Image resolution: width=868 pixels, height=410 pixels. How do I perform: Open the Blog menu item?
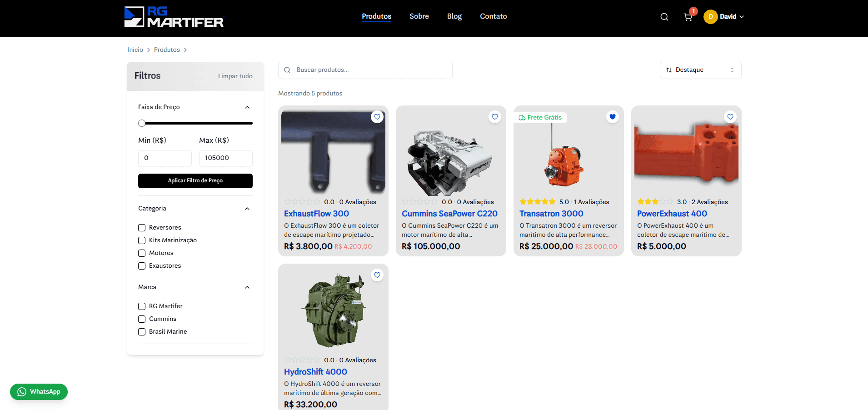point(454,16)
